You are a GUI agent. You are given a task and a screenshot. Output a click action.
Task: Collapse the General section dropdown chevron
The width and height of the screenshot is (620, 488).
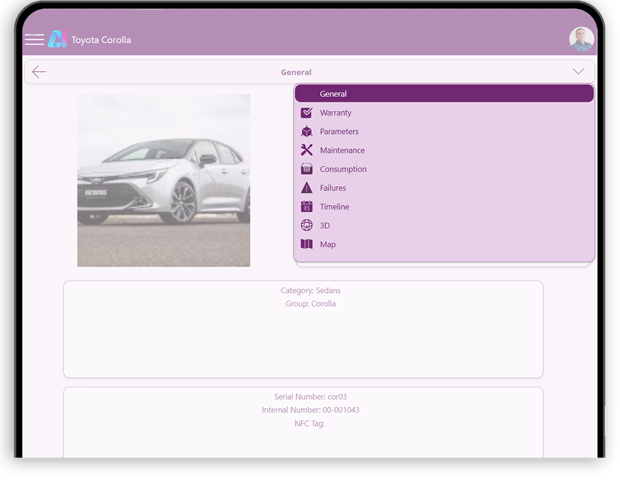click(x=578, y=72)
